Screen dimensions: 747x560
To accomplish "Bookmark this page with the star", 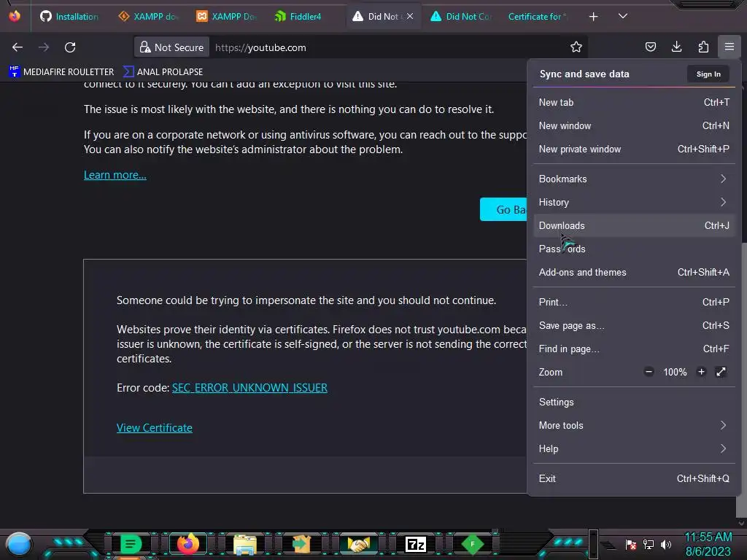I will (x=576, y=47).
